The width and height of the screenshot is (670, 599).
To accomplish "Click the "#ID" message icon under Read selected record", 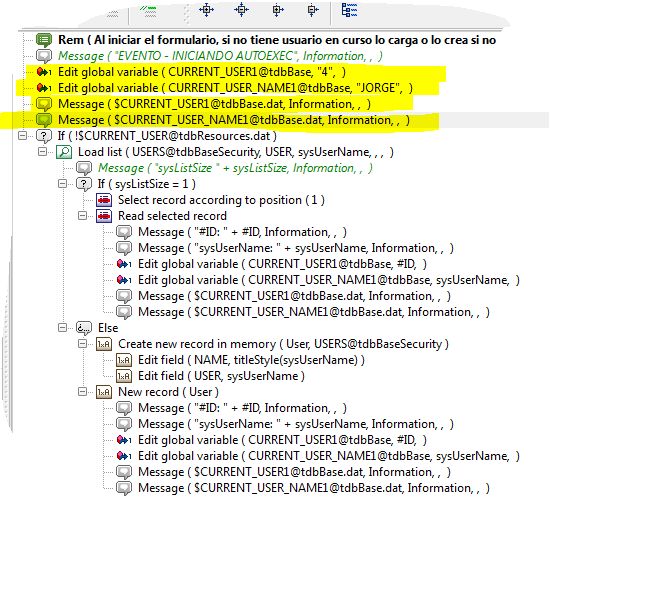I will pos(124,232).
